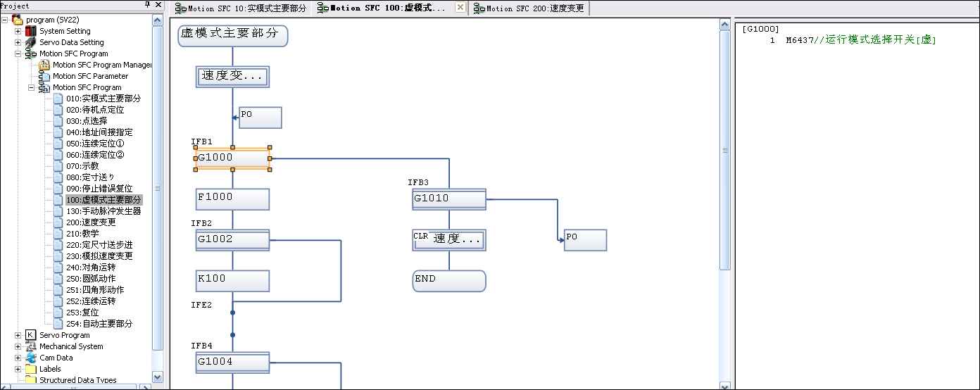Click the Labels folder icon

(x=30, y=369)
